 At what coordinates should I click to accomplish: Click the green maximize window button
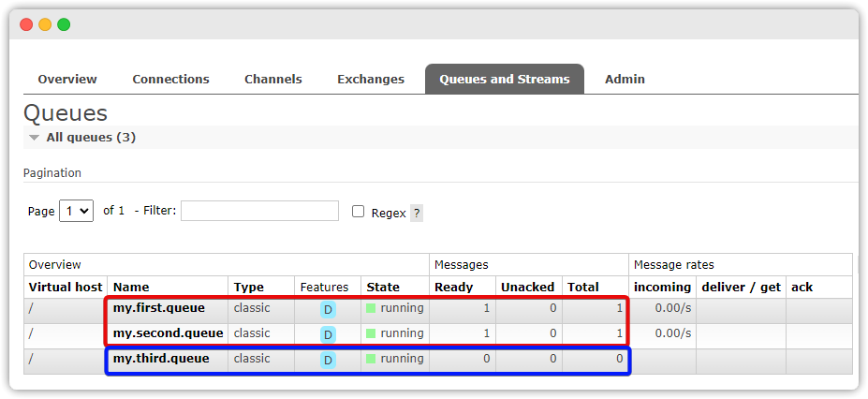[x=64, y=24]
